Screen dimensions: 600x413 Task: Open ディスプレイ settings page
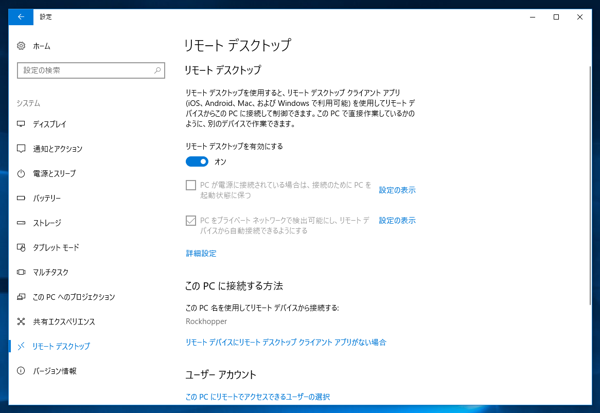click(x=50, y=124)
